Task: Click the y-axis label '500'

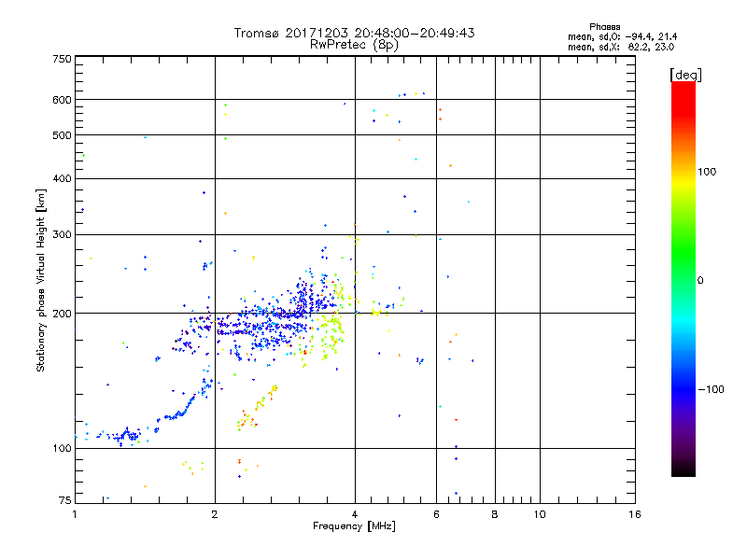Action: (62, 135)
